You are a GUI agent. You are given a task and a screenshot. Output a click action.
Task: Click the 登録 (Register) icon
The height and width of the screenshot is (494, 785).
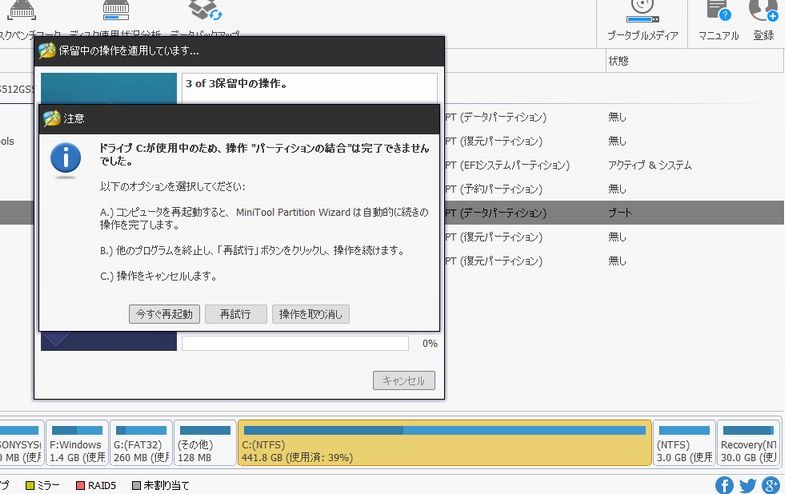[763, 21]
